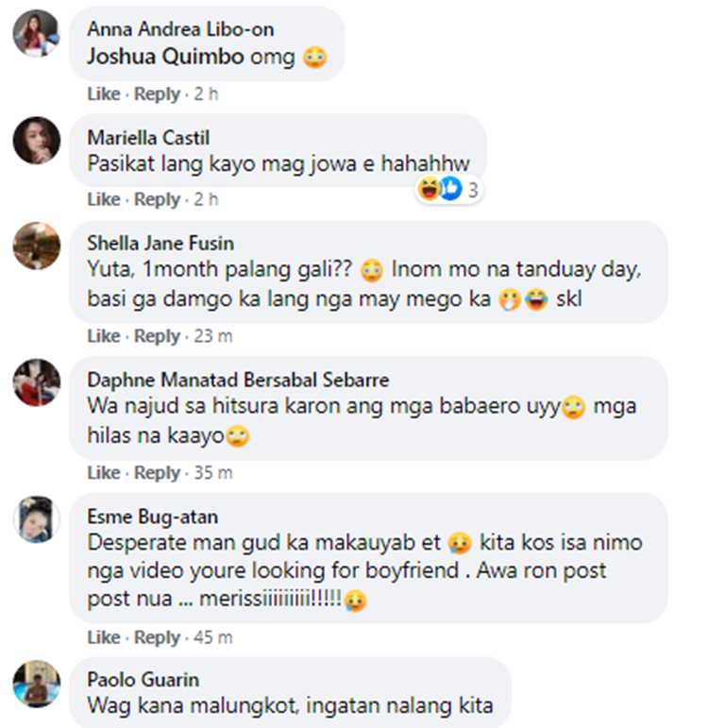
Task: Open the Esme Bug-atan name link
Action: point(138,517)
